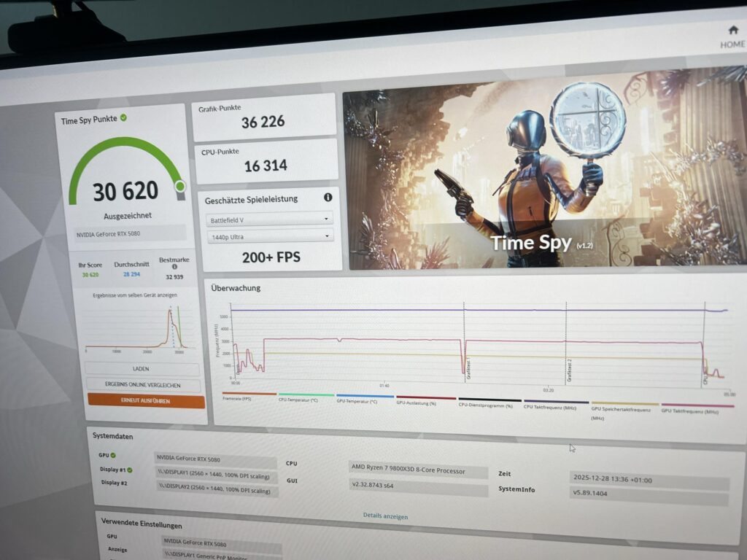Click the Durchschnitt value 28 294
Viewport: 747px width, 560px height.
point(132,274)
